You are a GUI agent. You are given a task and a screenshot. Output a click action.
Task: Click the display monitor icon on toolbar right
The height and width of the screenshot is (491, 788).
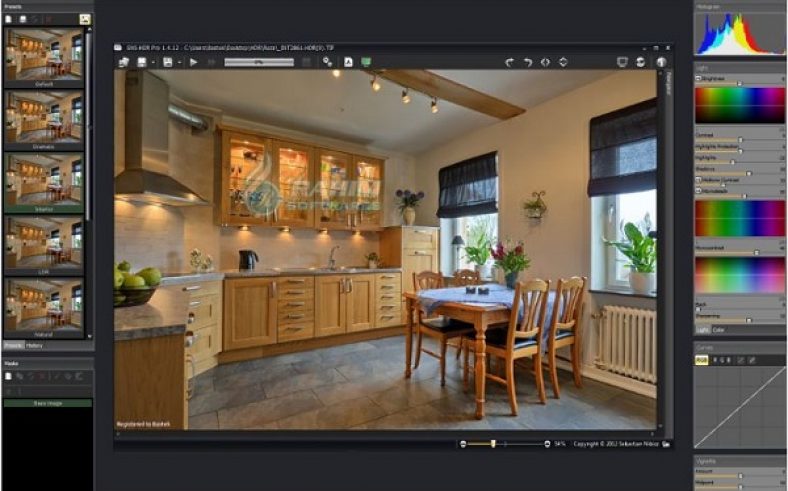tap(622, 62)
